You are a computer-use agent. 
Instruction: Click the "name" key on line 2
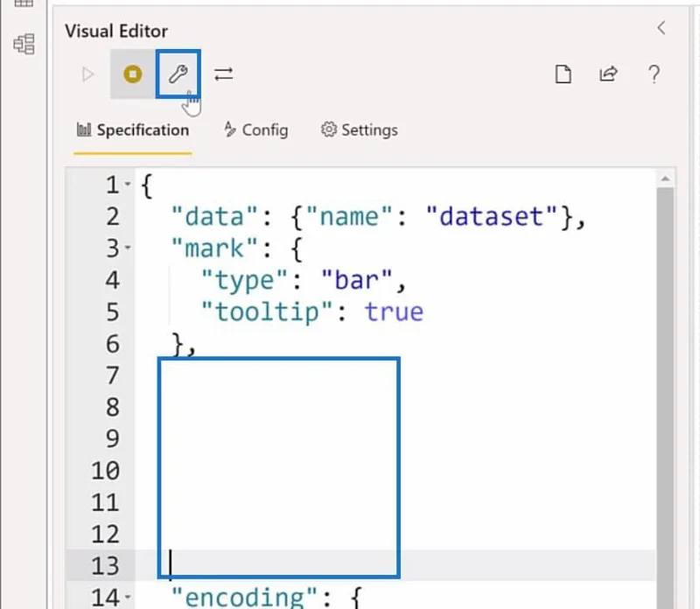[x=349, y=217]
